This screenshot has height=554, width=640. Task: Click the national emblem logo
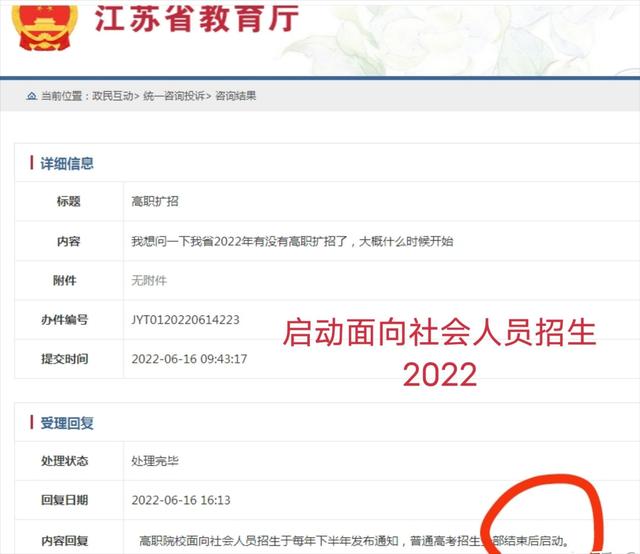pos(44,28)
